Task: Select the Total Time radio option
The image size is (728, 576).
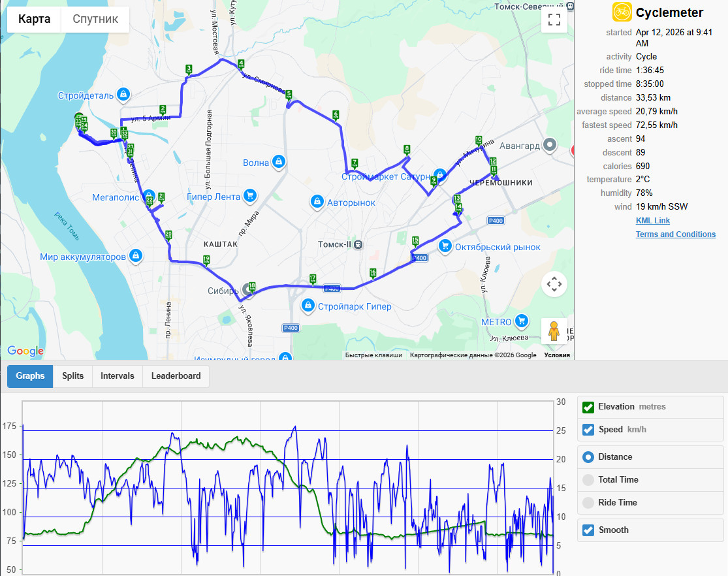Action: coord(588,480)
